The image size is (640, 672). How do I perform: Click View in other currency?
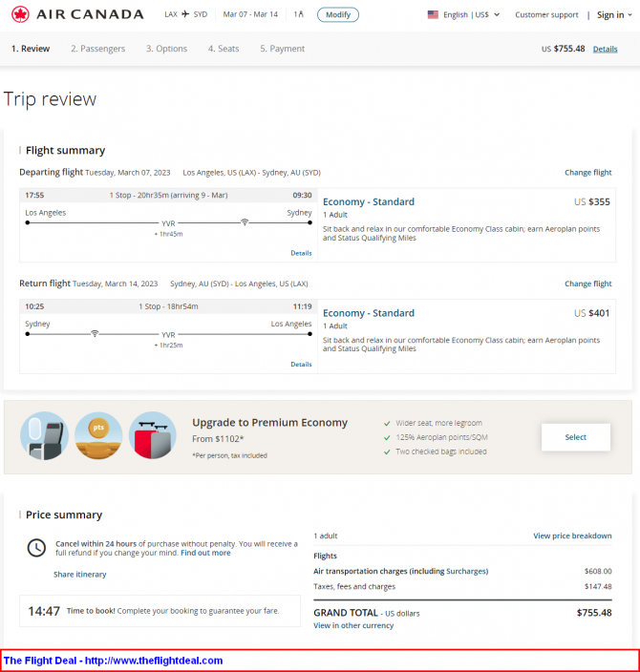tap(353, 626)
